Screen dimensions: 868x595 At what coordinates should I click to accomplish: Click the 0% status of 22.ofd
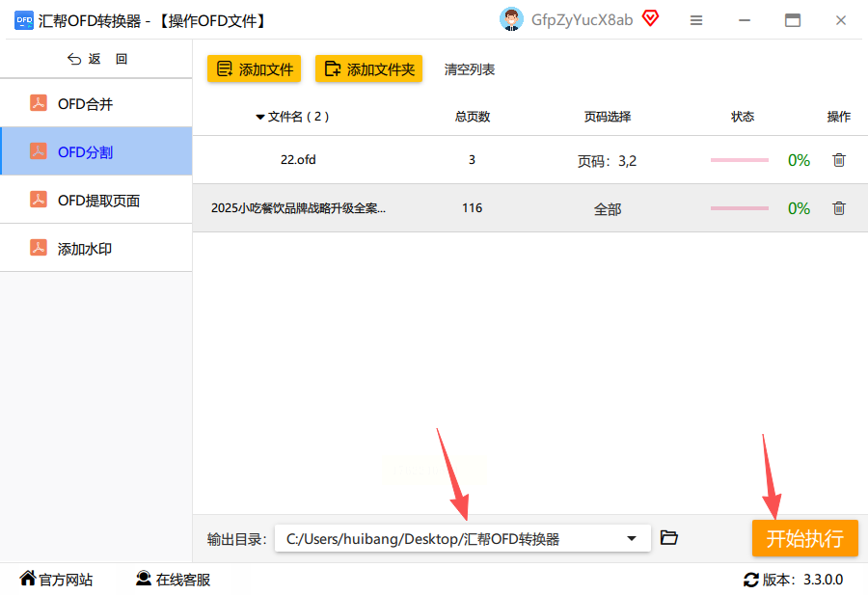[x=799, y=160]
